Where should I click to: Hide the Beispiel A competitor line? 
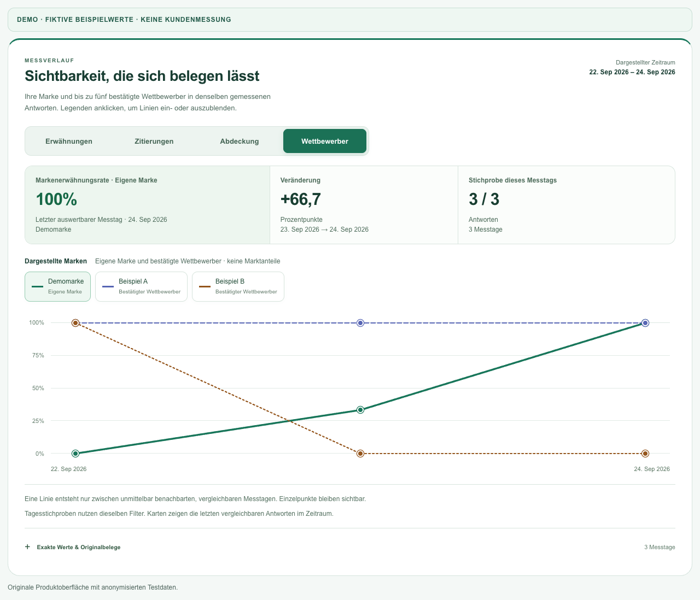coord(141,286)
